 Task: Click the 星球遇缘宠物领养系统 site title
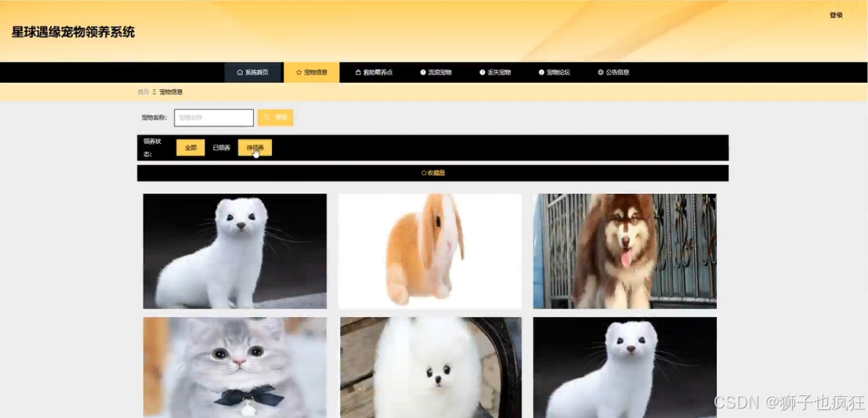[73, 32]
